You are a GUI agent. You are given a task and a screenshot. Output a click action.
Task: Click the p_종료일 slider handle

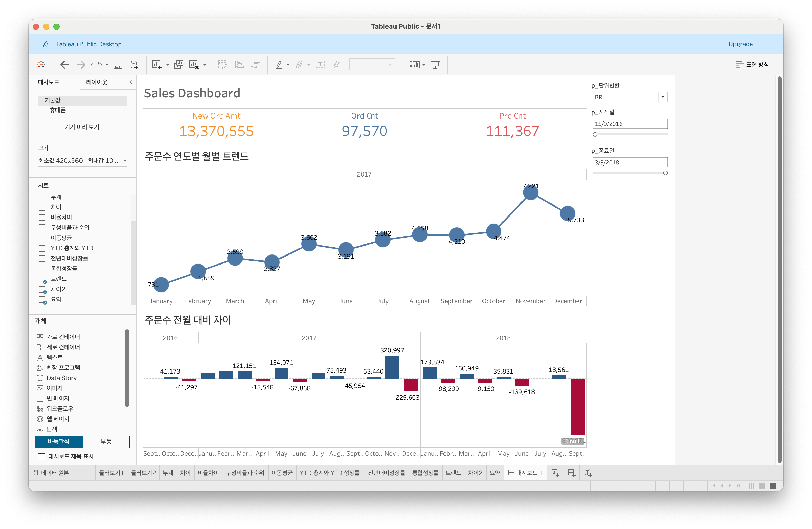tap(665, 173)
